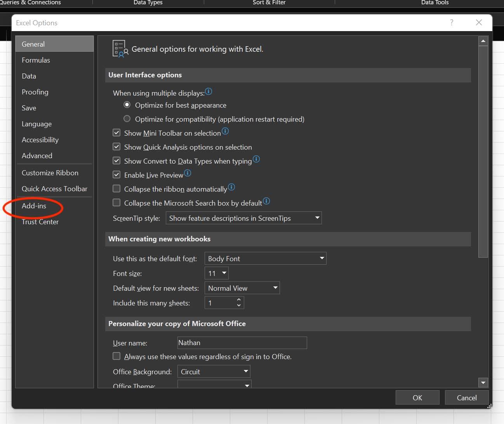Select Optimize for compatibility radio button
Viewport: 504px width, 424px height.
[127, 119]
